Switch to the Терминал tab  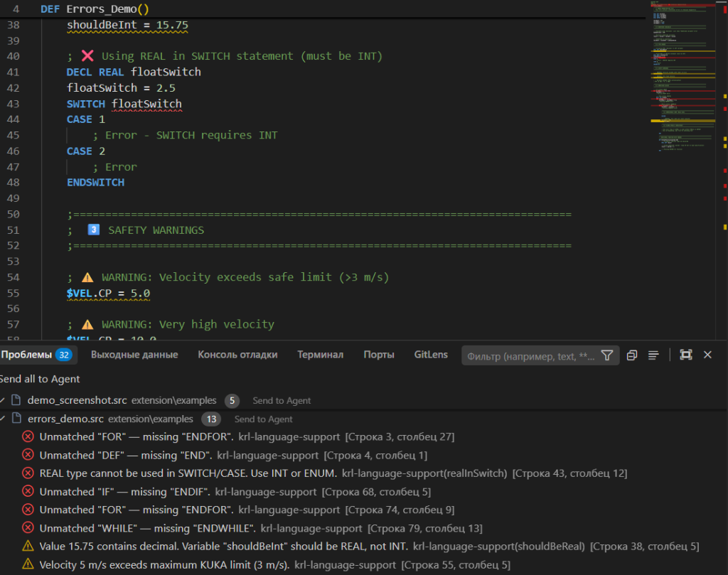pyautogui.click(x=320, y=355)
